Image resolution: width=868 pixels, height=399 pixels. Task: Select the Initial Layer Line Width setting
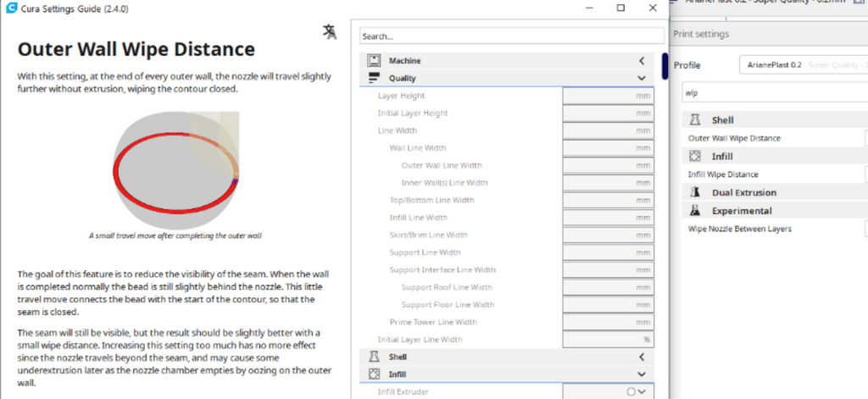[x=420, y=339]
